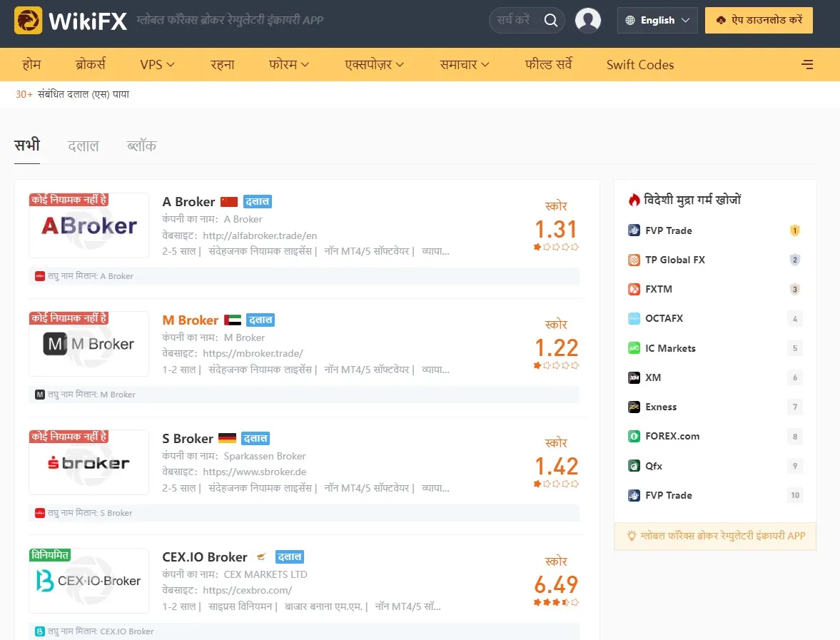Open फील्ड सर्वे in the navigation bar
This screenshot has height=640, width=840.
549,65
